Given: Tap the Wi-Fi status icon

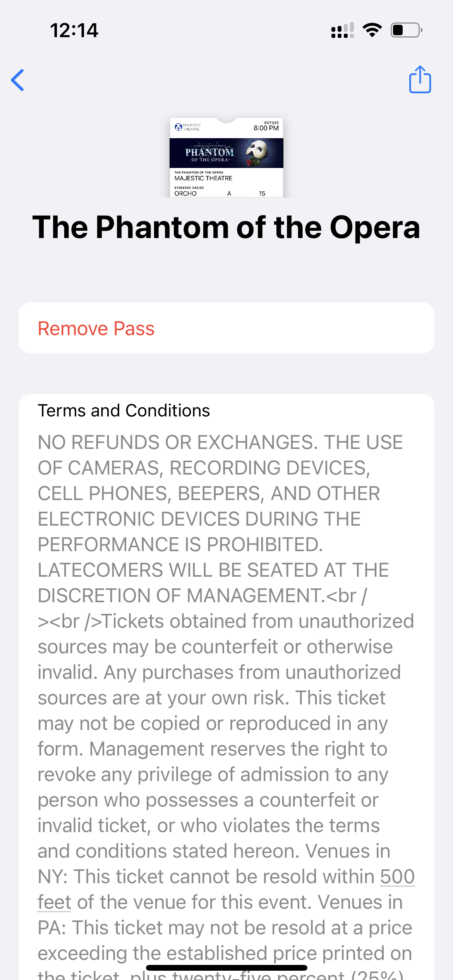Looking at the screenshot, I should pos(372,30).
